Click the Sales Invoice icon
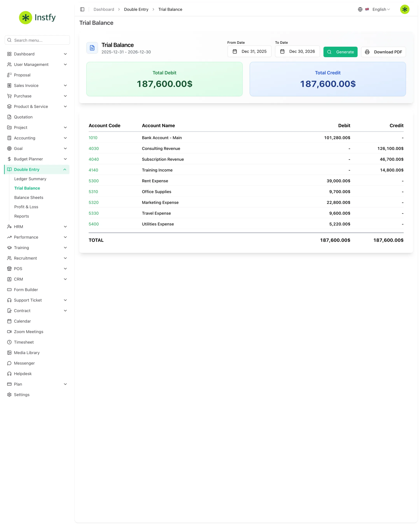Viewport: 420px width, 525px height. click(x=9, y=86)
